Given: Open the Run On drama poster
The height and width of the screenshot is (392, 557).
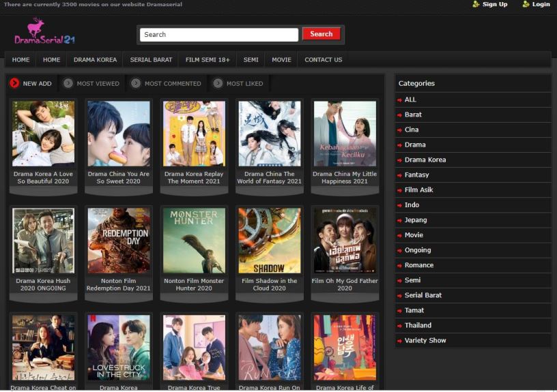Looking at the screenshot, I should (269, 348).
